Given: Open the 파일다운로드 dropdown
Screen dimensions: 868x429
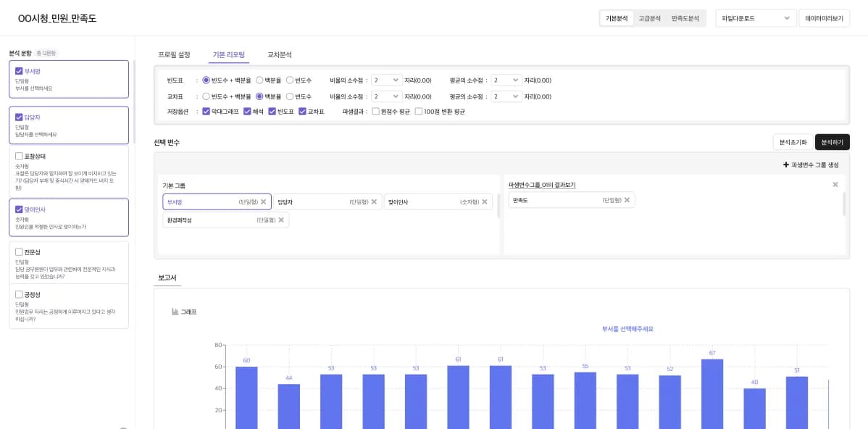Looking at the screenshot, I should 755,18.
